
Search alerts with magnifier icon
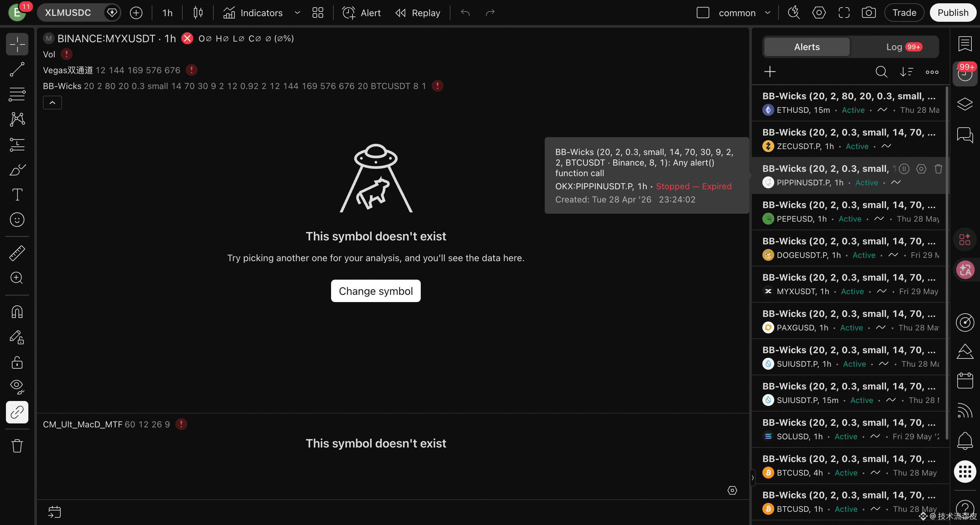point(881,72)
